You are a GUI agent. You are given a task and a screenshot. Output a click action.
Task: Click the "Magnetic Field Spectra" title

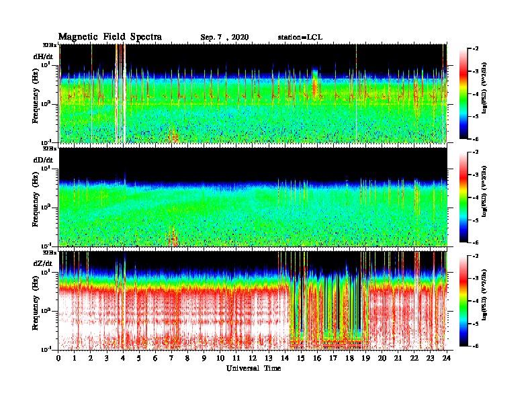click(110, 37)
